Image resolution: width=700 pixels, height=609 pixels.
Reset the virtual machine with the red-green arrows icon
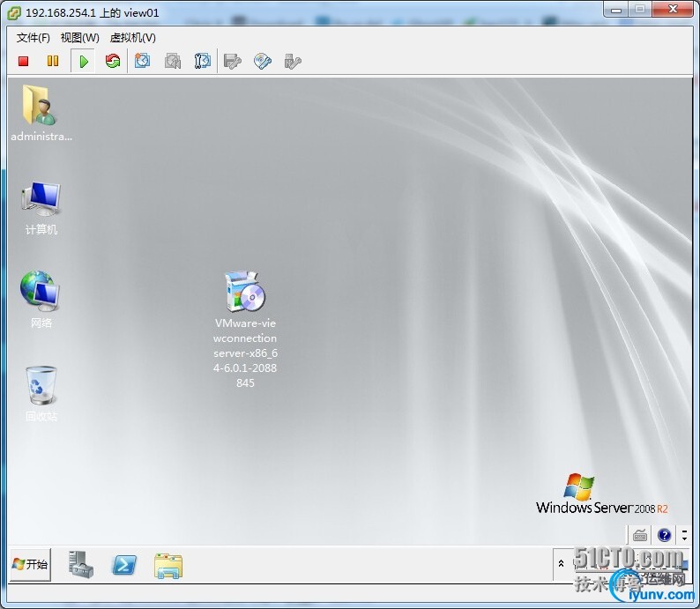pos(113,61)
